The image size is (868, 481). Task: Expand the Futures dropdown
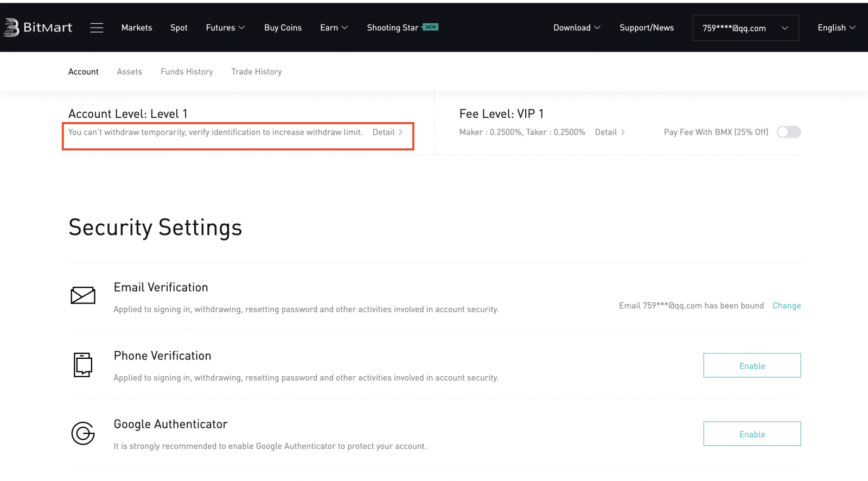[225, 28]
